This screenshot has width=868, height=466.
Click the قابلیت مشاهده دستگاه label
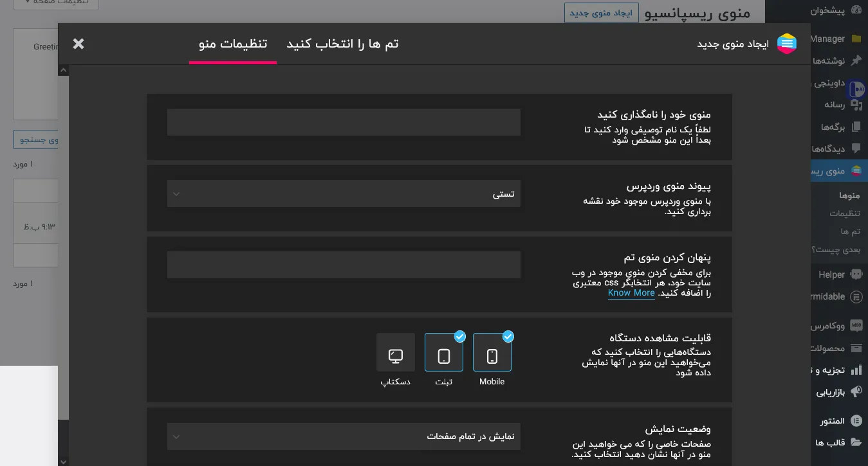tap(660, 338)
